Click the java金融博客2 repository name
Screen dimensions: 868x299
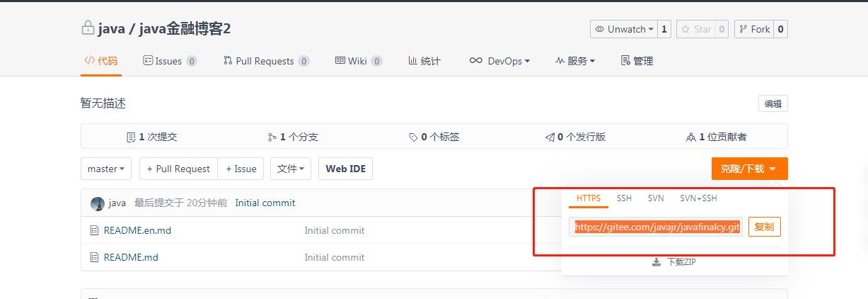(x=185, y=28)
